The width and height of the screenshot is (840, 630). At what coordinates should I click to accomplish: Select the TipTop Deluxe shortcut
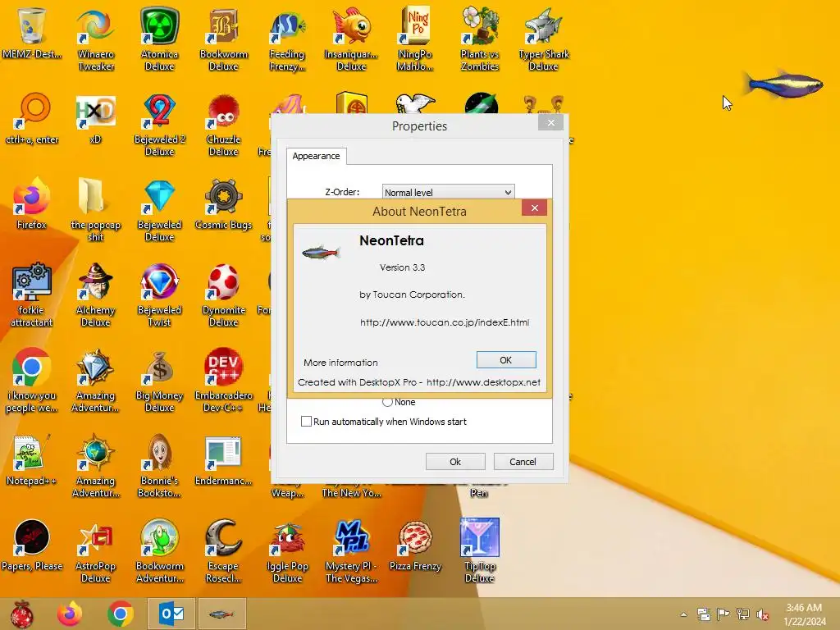(x=479, y=550)
